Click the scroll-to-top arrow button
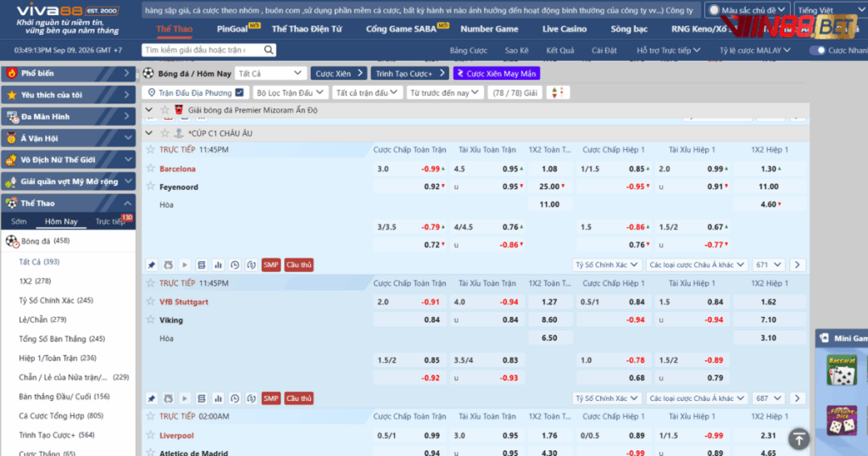This screenshot has height=456, width=868. (798, 439)
